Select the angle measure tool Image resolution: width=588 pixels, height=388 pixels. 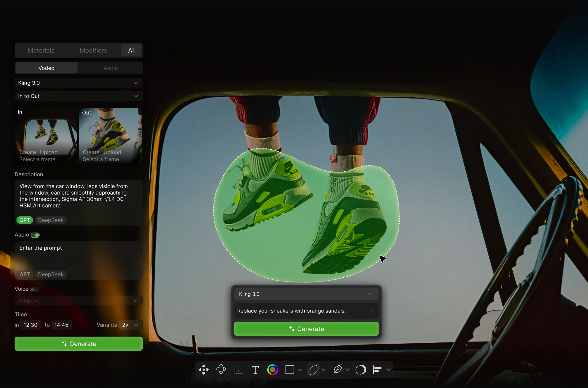click(238, 370)
